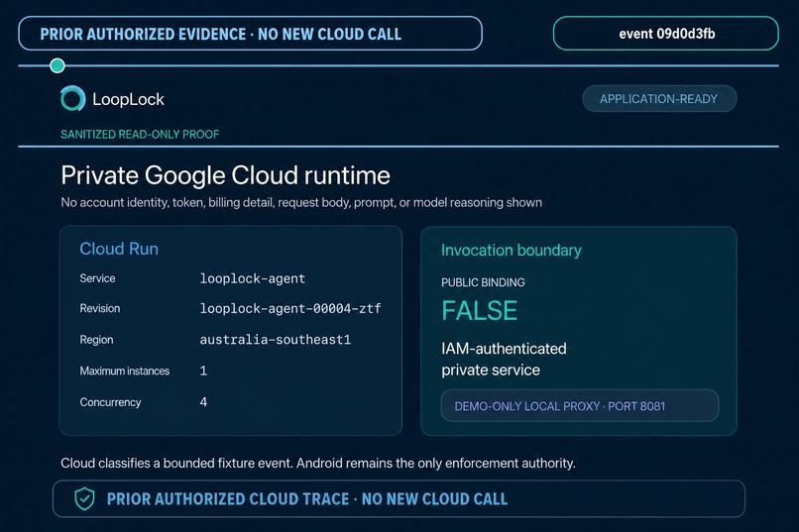The width and height of the screenshot is (799, 532).
Task: Click the LoopLock circular logo icon
Action: [x=73, y=98]
